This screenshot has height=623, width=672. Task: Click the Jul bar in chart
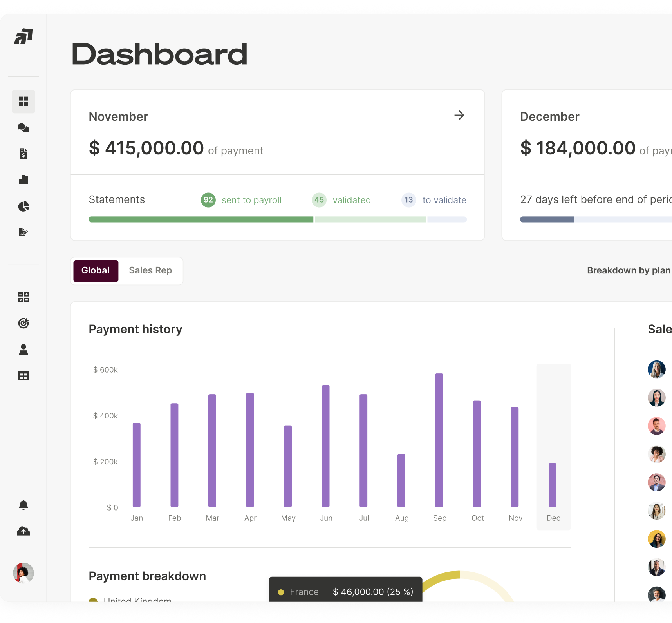click(x=363, y=451)
